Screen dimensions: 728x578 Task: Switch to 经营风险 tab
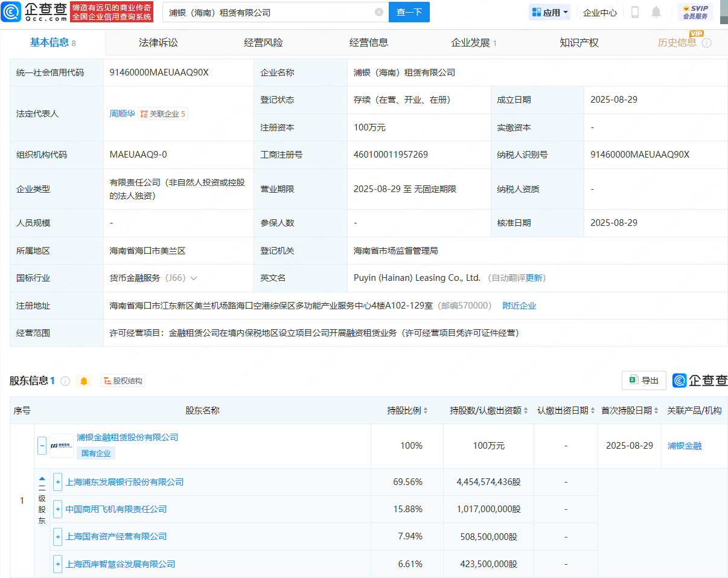click(263, 42)
